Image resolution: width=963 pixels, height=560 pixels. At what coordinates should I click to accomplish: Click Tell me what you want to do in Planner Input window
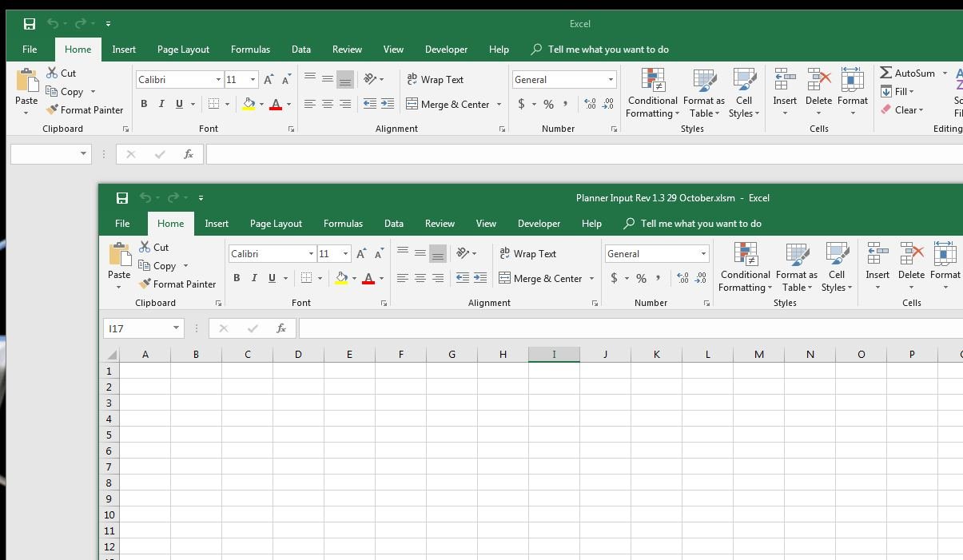pyautogui.click(x=692, y=224)
